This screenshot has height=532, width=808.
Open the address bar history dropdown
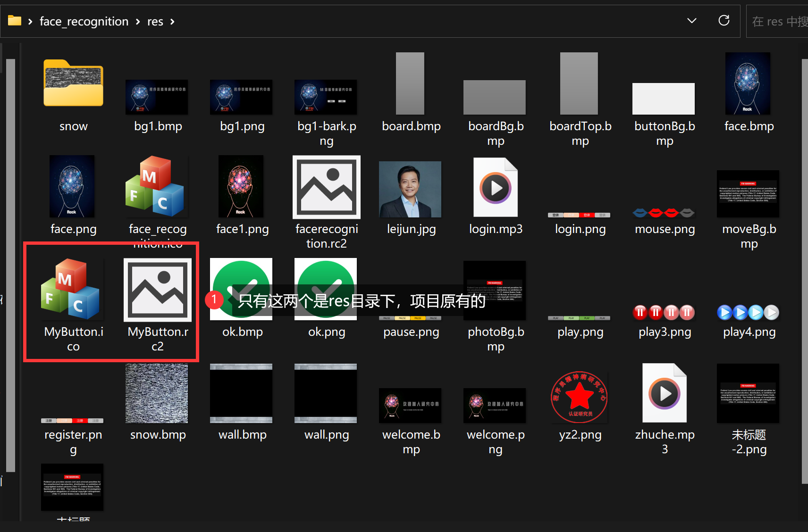[x=692, y=21]
